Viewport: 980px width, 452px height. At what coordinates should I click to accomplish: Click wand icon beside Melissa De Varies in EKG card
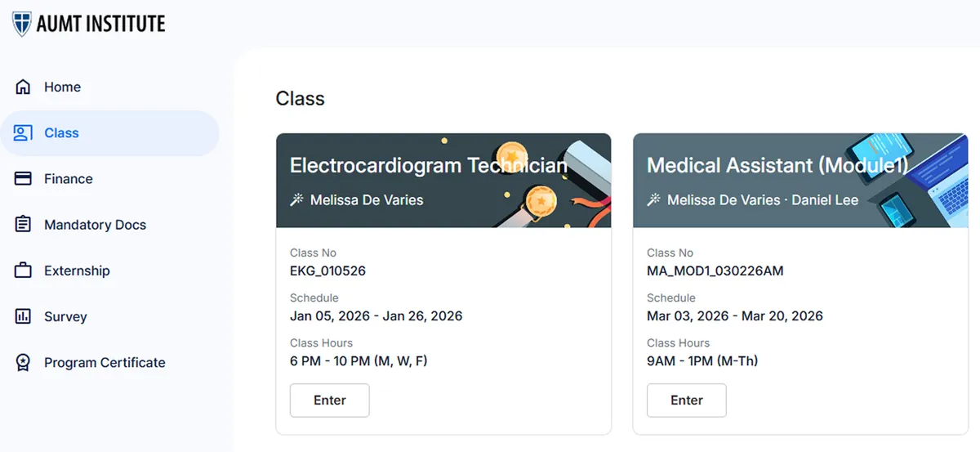pyautogui.click(x=296, y=199)
